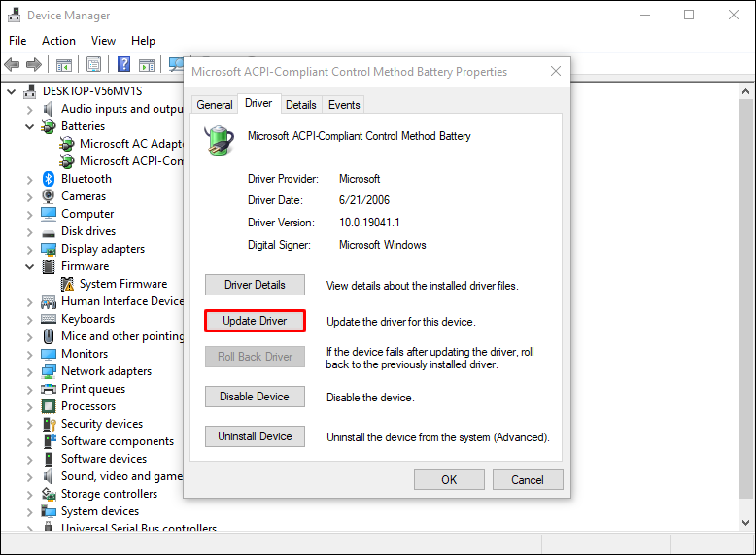Expand the Processors category arrow
The width and height of the screenshot is (756, 555).
coord(30,407)
